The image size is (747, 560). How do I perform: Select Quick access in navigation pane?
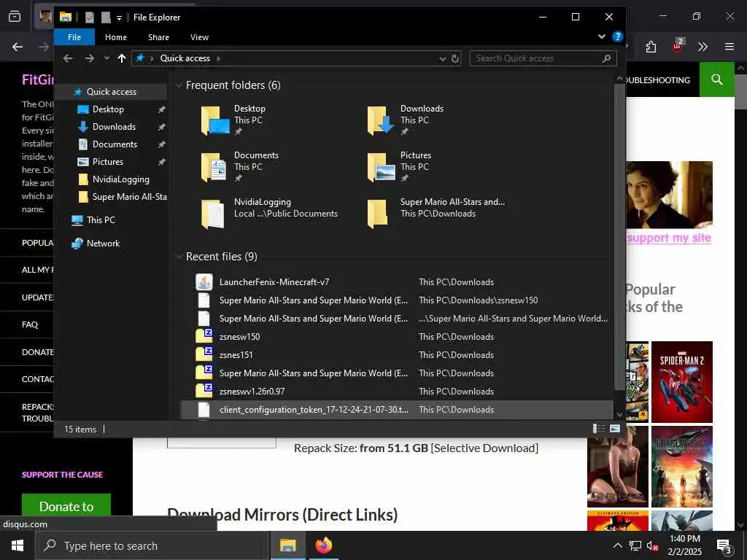click(x=112, y=91)
